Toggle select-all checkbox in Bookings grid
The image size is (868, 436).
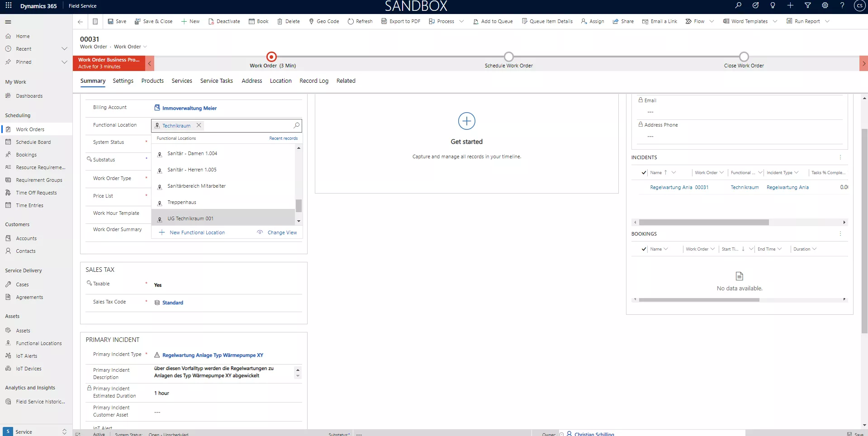[x=644, y=249]
